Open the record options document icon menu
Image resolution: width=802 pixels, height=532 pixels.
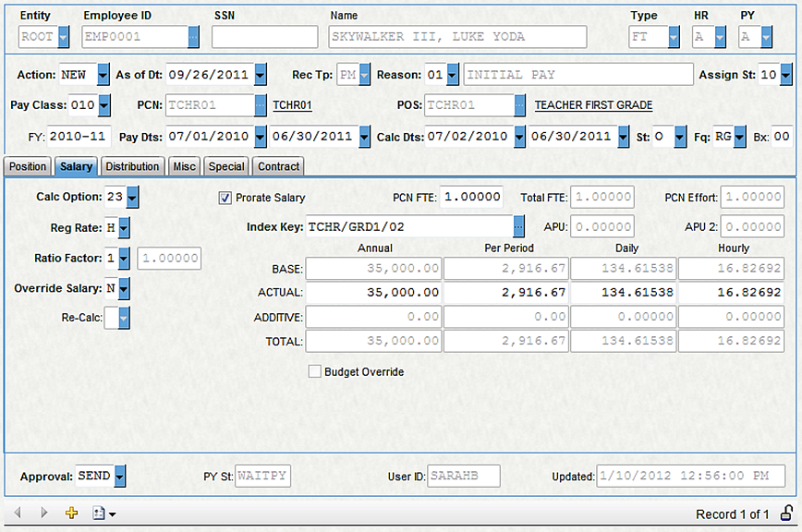click(103, 514)
